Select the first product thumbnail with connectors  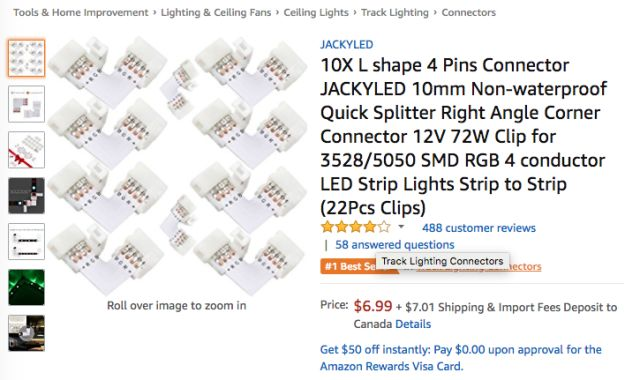coord(27,58)
